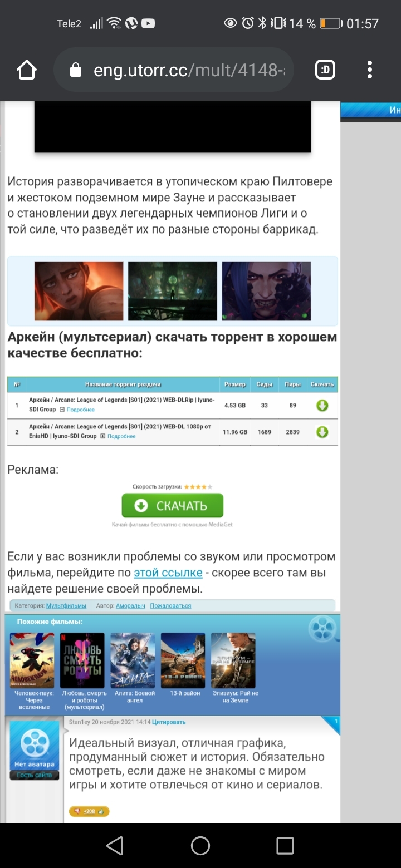Click the green СКАЧАТЬ button
401x868 pixels.
pyautogui.click(x=173, y=506)
